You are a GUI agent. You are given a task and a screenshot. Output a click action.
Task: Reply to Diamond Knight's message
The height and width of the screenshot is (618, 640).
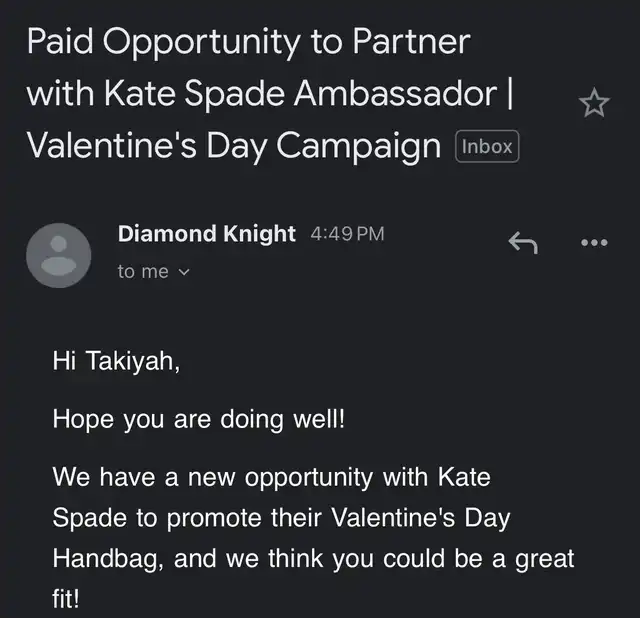[x=523, y=241]
